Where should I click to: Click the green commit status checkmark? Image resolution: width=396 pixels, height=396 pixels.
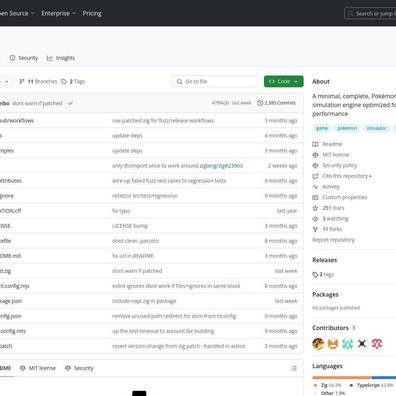[70, 103]
